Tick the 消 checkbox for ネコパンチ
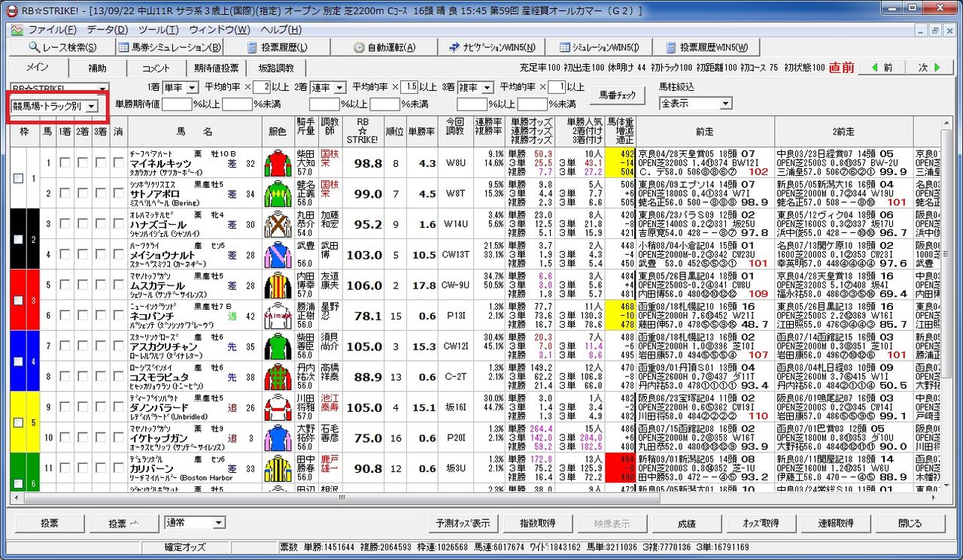Screen dimensions: 963x560 tap(118, 316)
